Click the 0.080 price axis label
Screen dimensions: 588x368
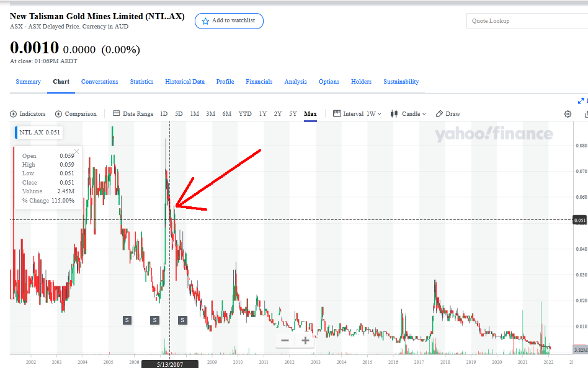tap(581, 146)
